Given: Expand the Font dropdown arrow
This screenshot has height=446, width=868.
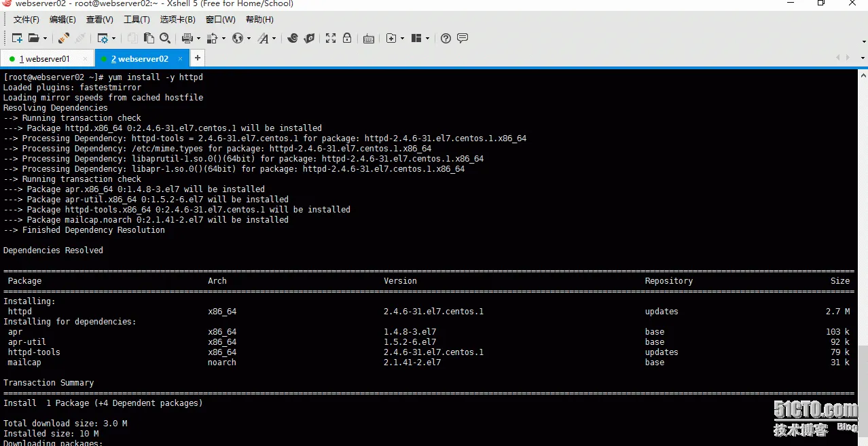Looking at the screenshot, I should pyautogui.click(x=274, y=39).
